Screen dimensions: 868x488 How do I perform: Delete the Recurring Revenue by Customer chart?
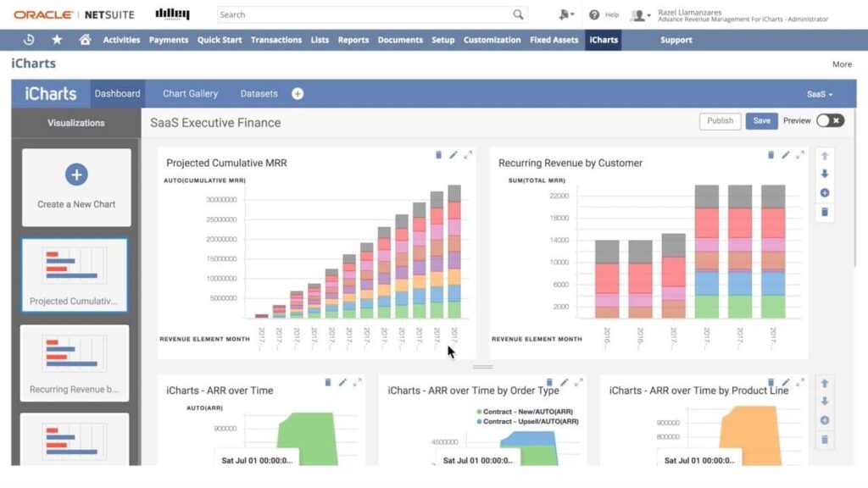pyautogui.click(x=771, y=155)
